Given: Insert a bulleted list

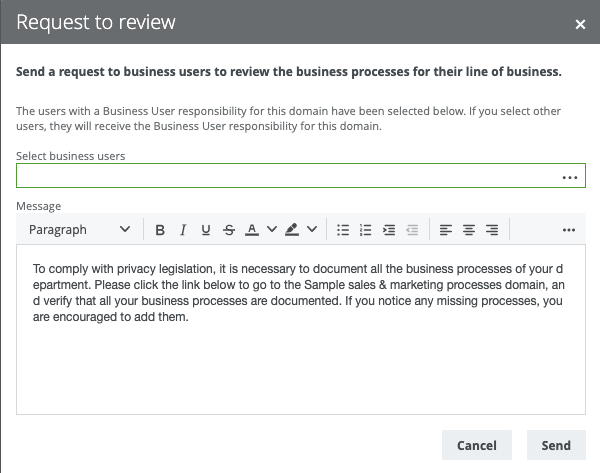Looking at the screenshot, I should point(343,230).
